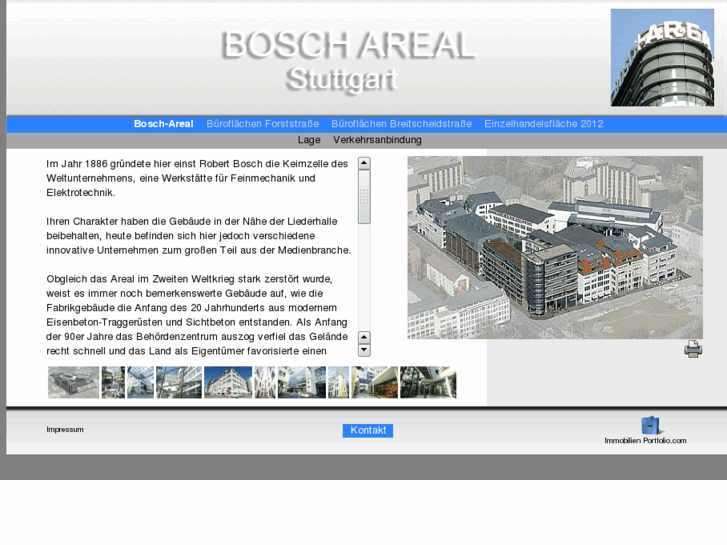This screenshot has height=545, width=727.
Task: Open the Immobilien Portfolio.com logo link
Action: (x=645, y=430)
